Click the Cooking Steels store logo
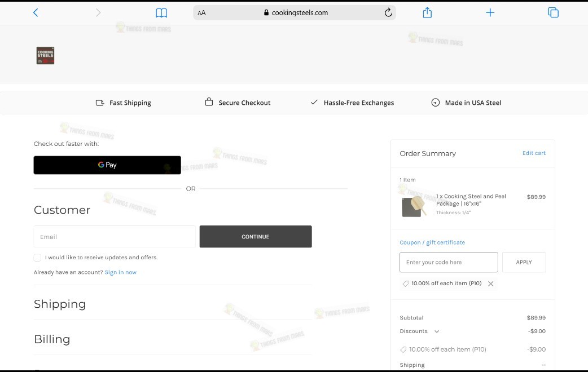 [45, 55]
